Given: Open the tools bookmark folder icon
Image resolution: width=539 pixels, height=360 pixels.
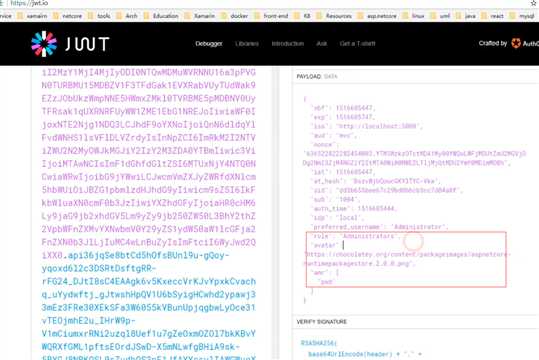Looking at the screenshot, I should 91,16.
